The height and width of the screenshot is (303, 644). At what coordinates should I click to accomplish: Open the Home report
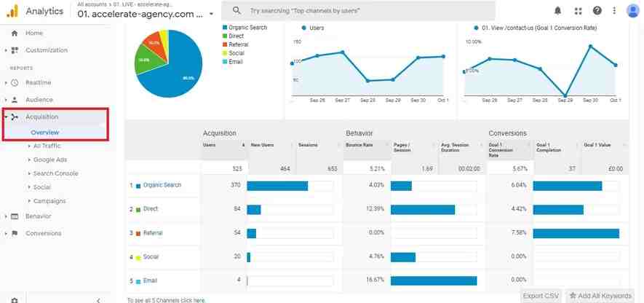tap(34, 34)
